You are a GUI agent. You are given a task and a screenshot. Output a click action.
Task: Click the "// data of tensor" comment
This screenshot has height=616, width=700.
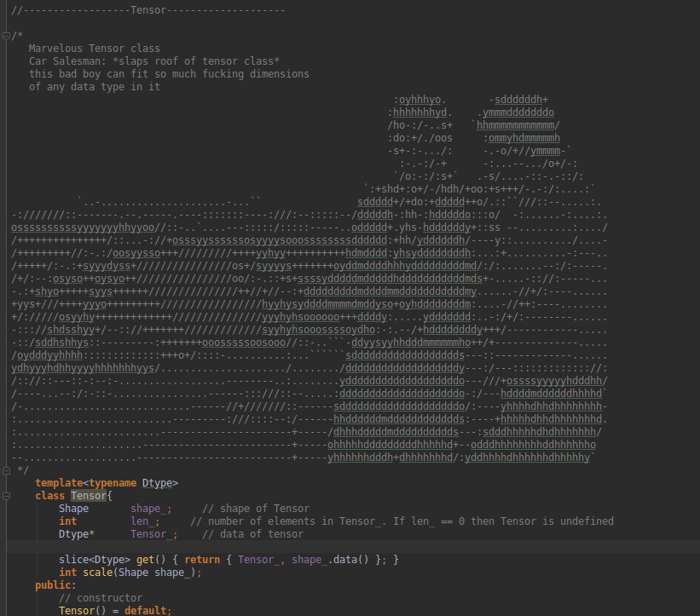tap(252, 534)
